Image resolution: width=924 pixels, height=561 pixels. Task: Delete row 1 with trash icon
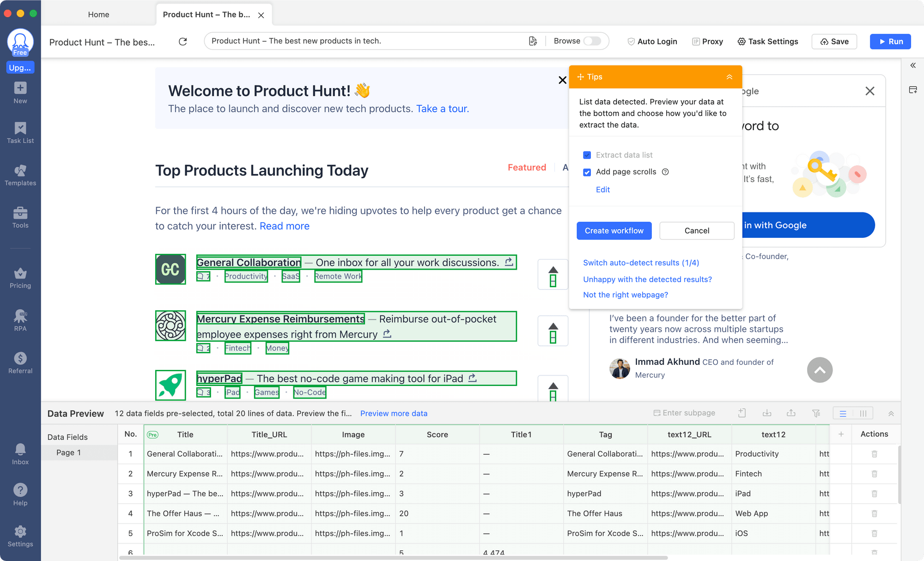click(874, 454)
